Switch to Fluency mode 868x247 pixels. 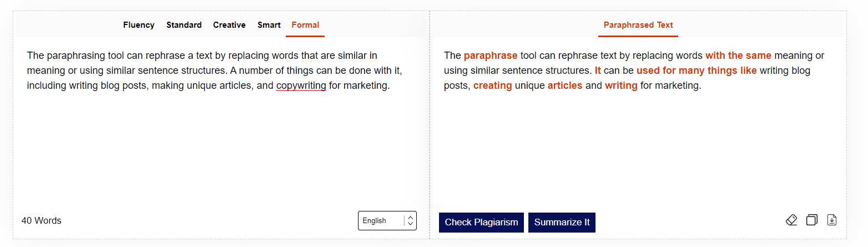tap(139, 25)
